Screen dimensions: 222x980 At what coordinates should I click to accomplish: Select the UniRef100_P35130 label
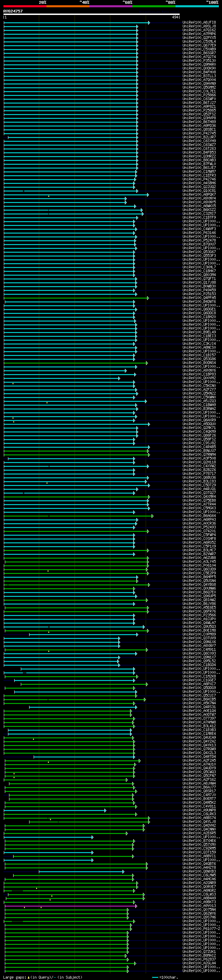click(199, 60)
